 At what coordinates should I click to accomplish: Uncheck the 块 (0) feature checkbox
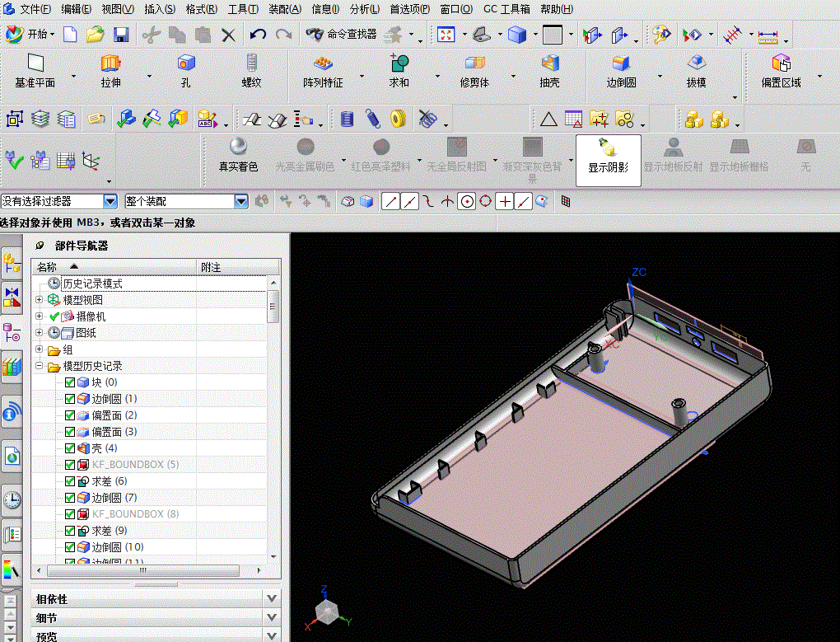(x=70, y=382)
